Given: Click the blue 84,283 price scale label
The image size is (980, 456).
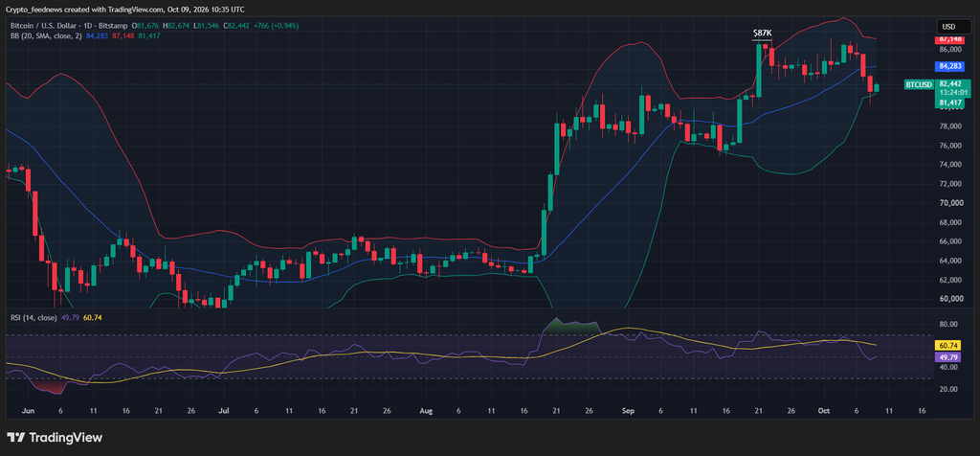Looking at the screenshot, I should tap(950, 66).
